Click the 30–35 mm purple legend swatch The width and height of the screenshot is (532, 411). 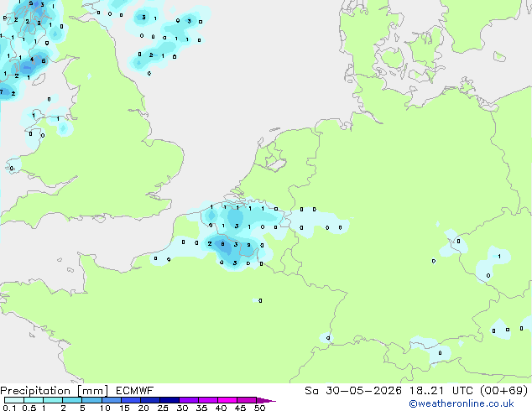pyautogui.click(x=189, y=400)
